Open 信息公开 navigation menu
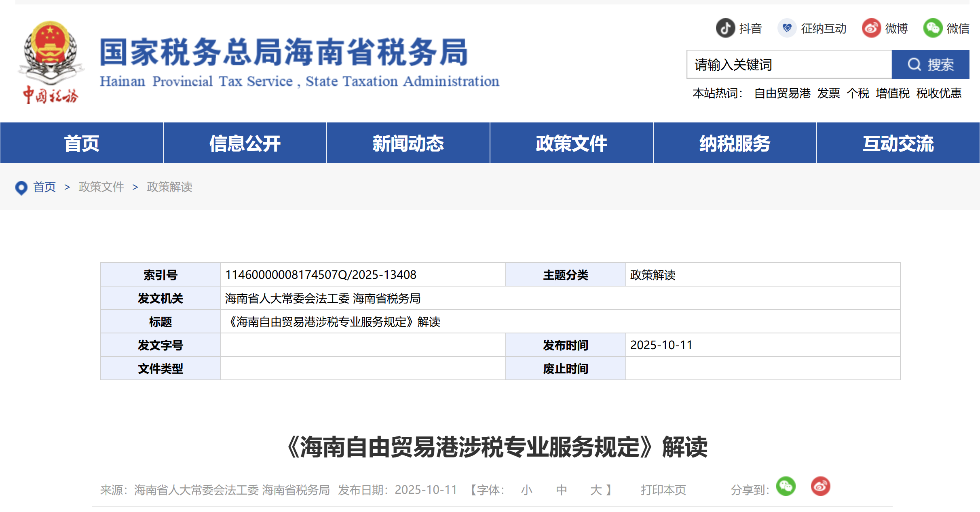The image size is (980, 512). coord(245,143)
